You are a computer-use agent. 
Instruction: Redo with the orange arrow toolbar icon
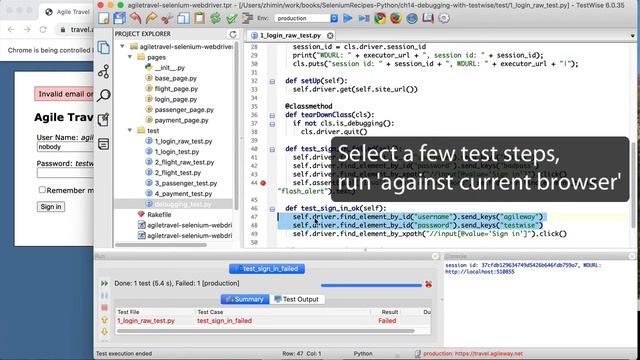[151, 18]
